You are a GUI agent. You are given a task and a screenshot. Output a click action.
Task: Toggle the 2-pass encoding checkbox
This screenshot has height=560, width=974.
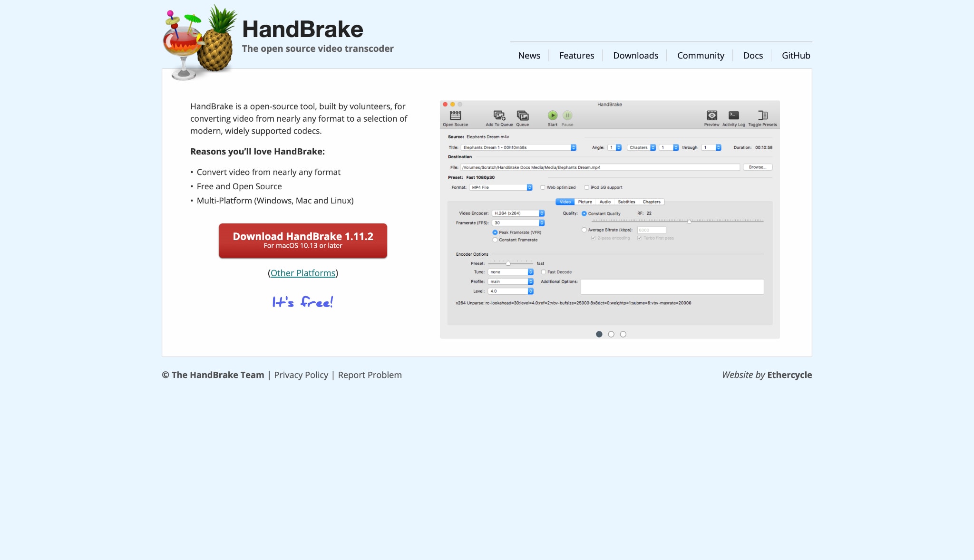click(x=593, y=238)
